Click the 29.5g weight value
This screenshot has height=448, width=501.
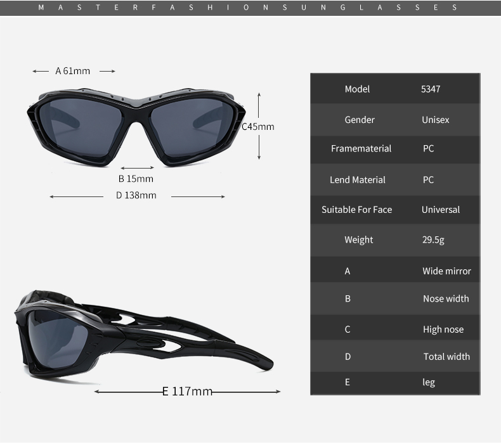coord(433,240)
